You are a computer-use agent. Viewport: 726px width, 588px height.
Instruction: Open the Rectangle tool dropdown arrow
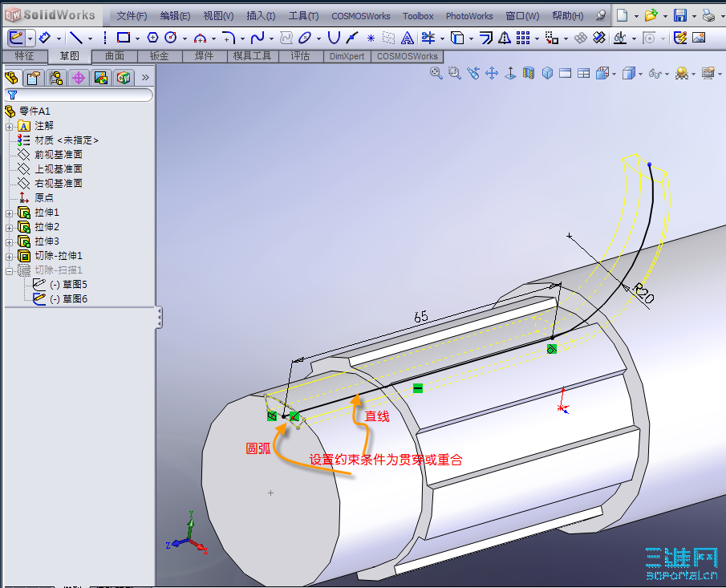(137, 39)
